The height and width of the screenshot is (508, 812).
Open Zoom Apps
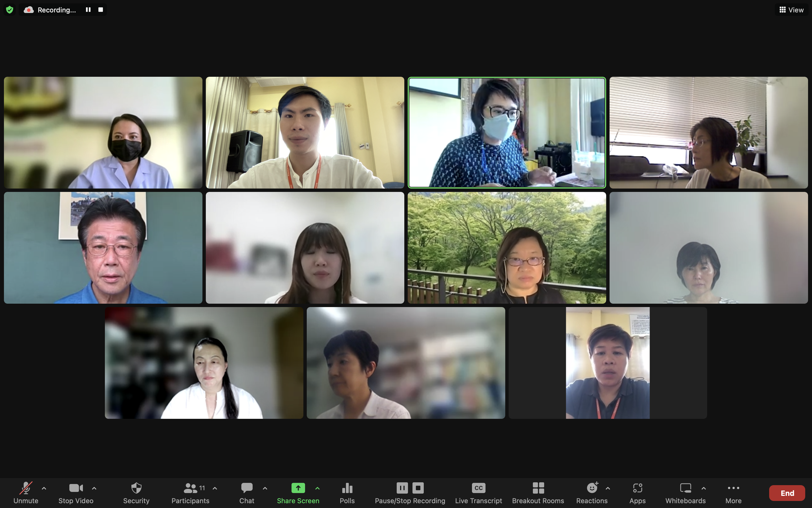tap(637, 493)
